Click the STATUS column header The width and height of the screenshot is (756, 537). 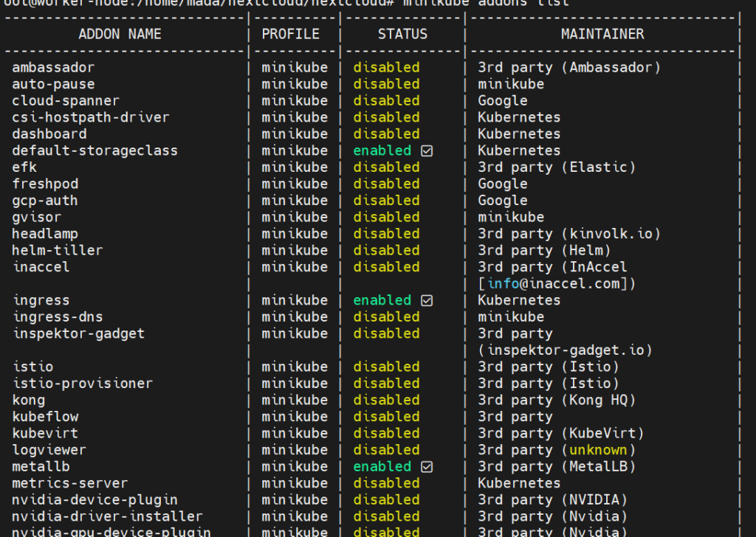(x=402, y=34)
